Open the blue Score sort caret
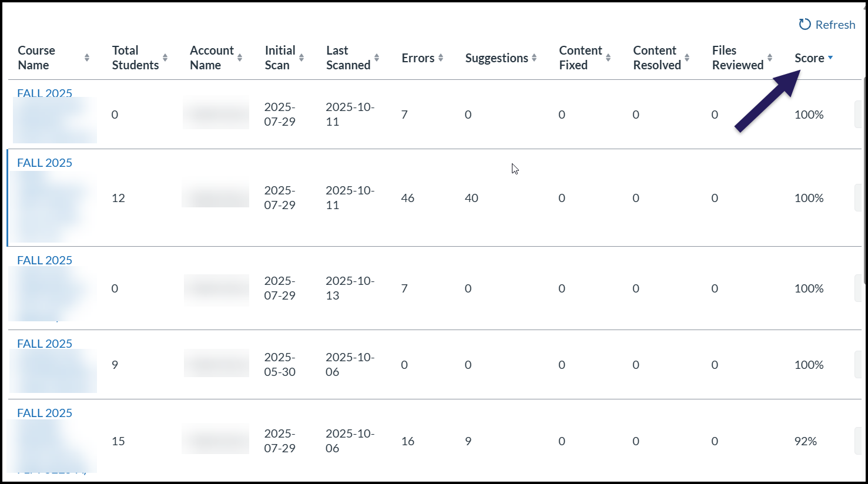This screenshot has height=484, width=868. click(830, 58)
